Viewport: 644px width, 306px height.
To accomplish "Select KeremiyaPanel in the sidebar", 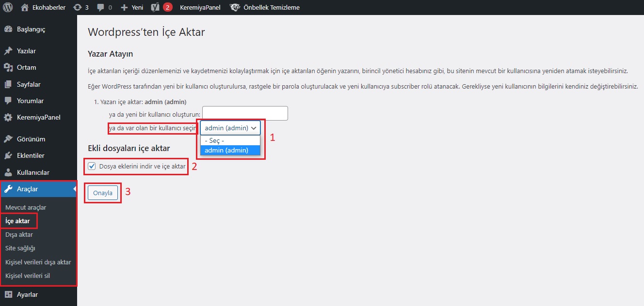I will [x=38, y=117].
